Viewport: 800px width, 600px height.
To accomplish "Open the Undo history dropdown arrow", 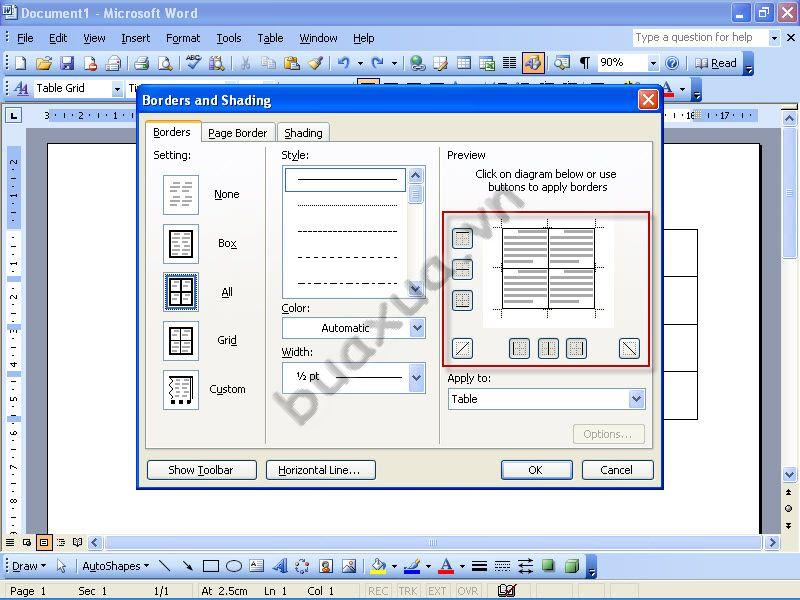I will pos(360,63).
